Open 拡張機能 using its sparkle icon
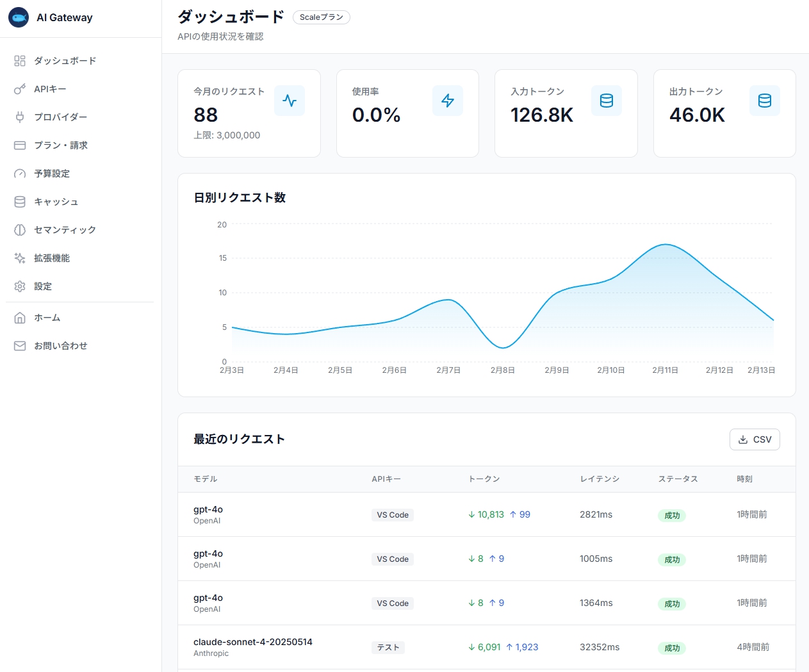Viewport: 809px width, 672px height. pyautogui.click(x=19, y=258)
